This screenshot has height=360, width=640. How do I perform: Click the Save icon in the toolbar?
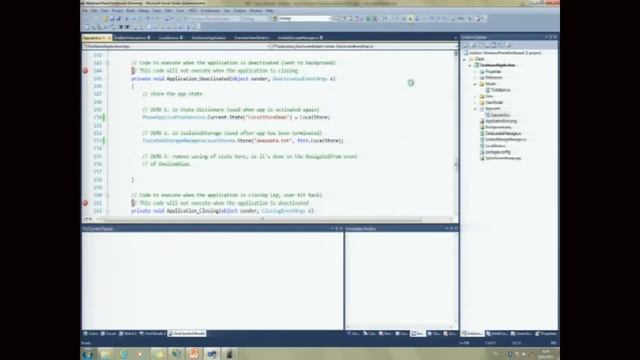click(112, 19)
